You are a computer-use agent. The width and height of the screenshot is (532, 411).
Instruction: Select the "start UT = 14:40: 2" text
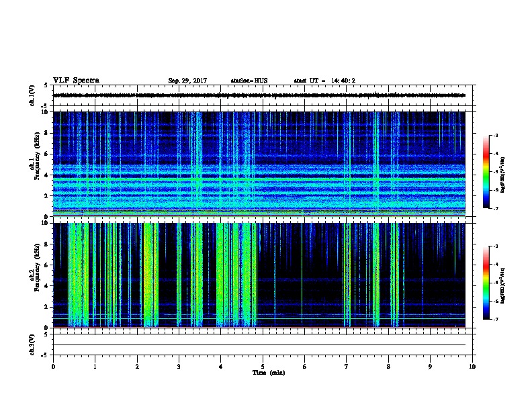pos(324,81)
